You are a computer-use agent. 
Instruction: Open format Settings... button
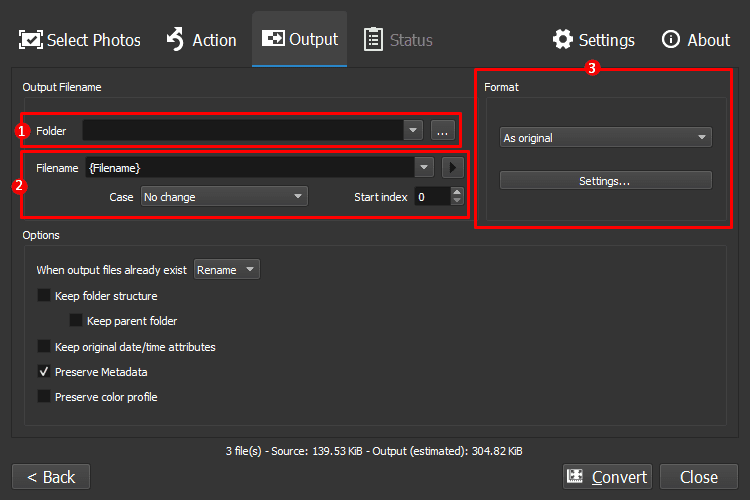[x=606, y=181]
